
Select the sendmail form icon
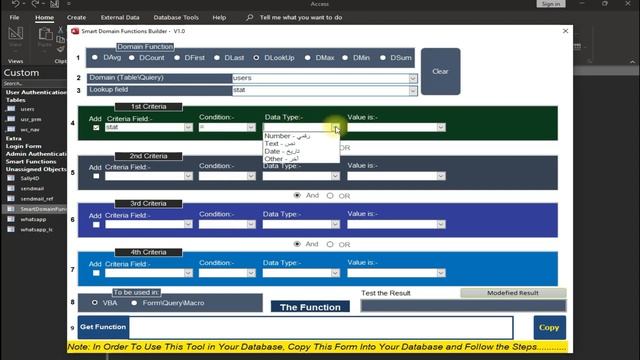11,189
